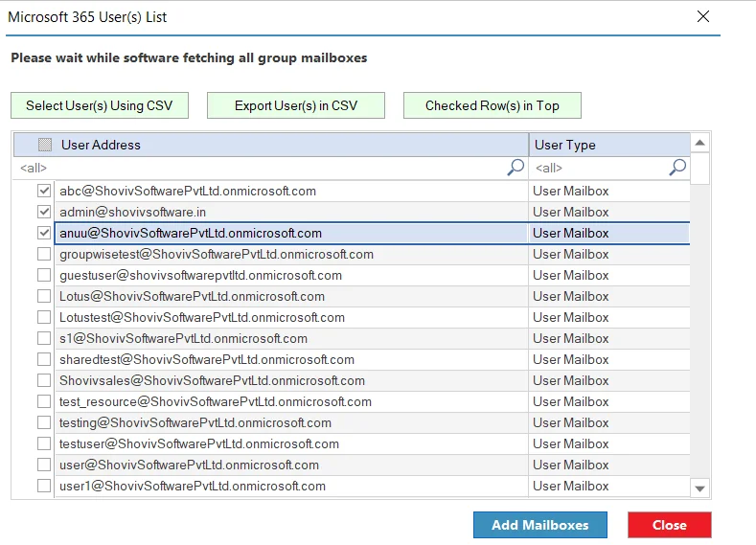
Task: Click the search magnifier in User Type filter
Action: coord(677,168)
